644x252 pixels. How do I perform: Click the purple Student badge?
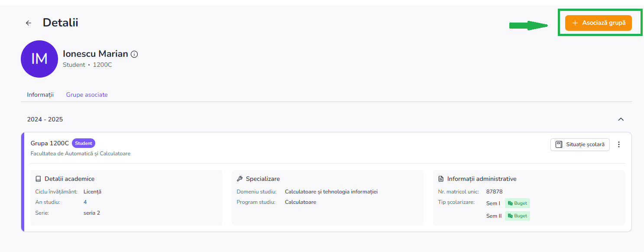click(x=84, y=143)
